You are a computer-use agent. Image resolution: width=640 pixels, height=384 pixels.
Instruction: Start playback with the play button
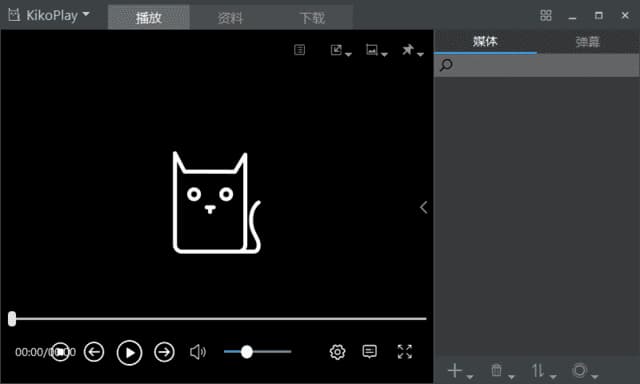(129, 353)
